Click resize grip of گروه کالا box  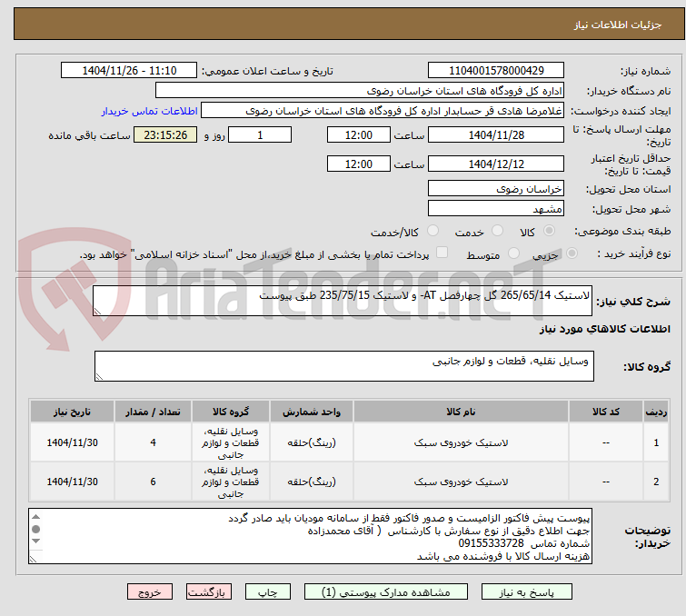pos(99,377)
